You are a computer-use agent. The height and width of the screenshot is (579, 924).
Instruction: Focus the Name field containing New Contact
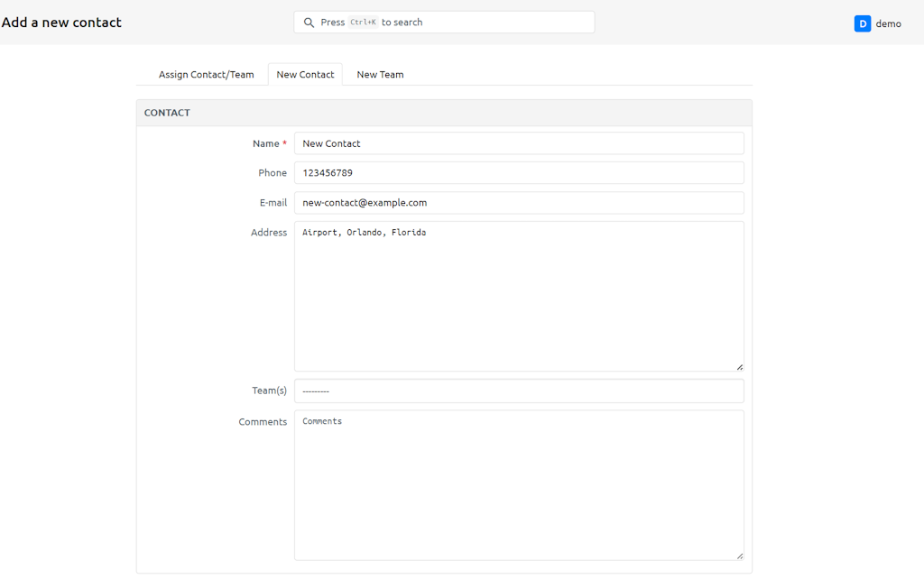(x=519, y=143)
